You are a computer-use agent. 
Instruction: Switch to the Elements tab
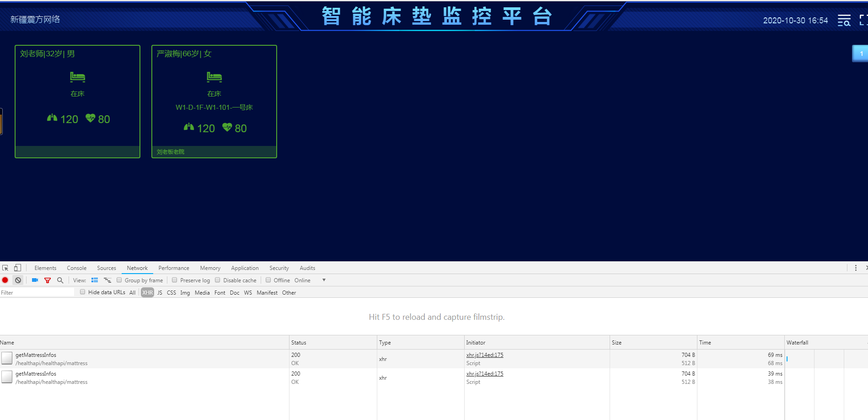45,268
